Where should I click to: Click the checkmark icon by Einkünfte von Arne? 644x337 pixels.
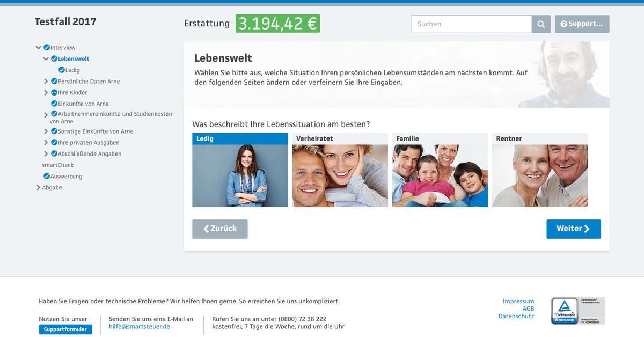pos(54,104)
